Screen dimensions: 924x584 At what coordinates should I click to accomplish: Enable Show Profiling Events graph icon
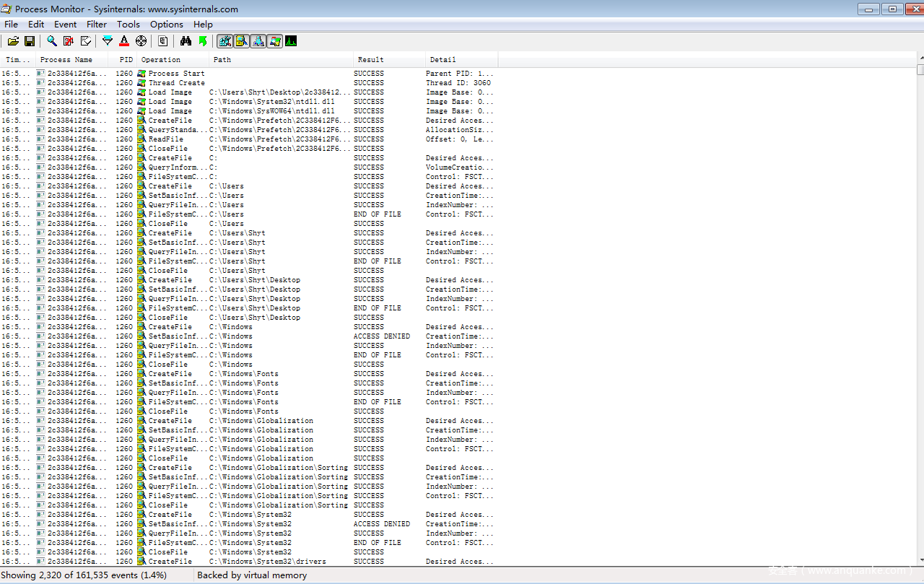pos(291,41)
